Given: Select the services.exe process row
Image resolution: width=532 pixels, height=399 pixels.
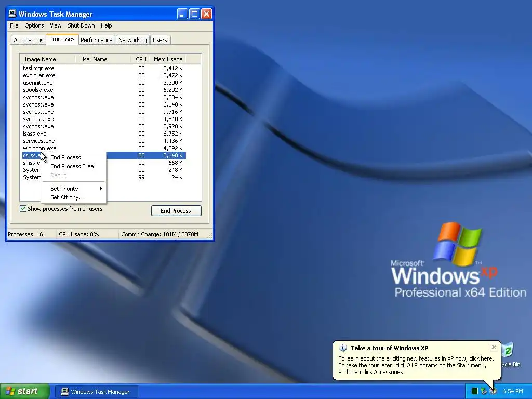Looking at the screenshot, I should pyautogui.click(x=103, y=141).
